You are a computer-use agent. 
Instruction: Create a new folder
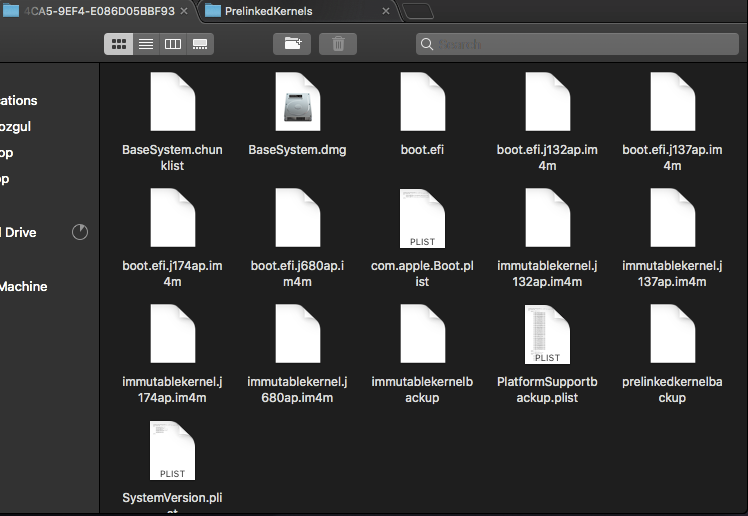pos(292,44)
